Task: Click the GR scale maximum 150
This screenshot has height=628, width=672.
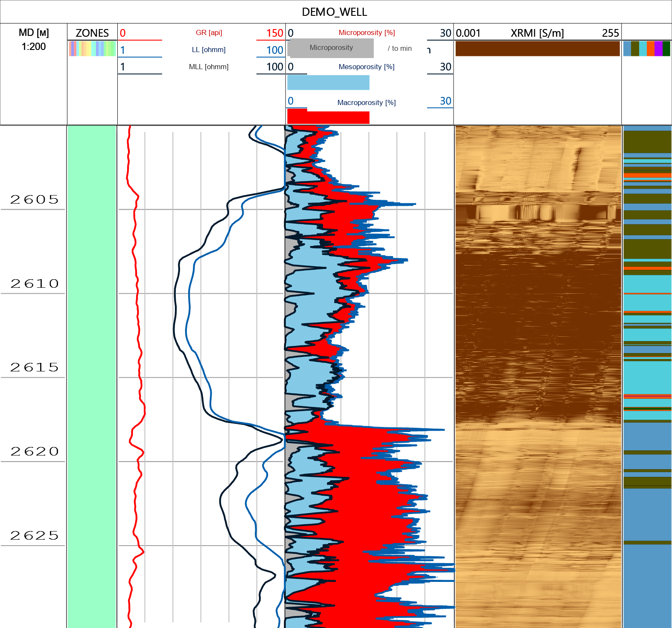Action: coord(275,33)
